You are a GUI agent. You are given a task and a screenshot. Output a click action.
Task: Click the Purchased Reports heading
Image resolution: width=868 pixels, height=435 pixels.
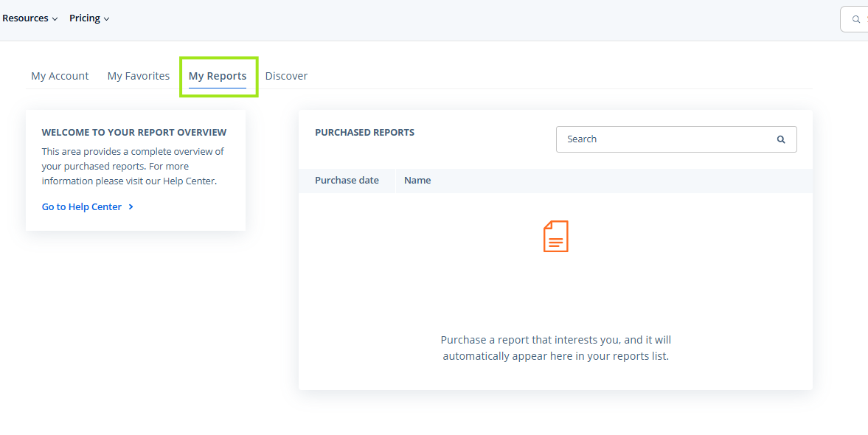pos(365,132)
